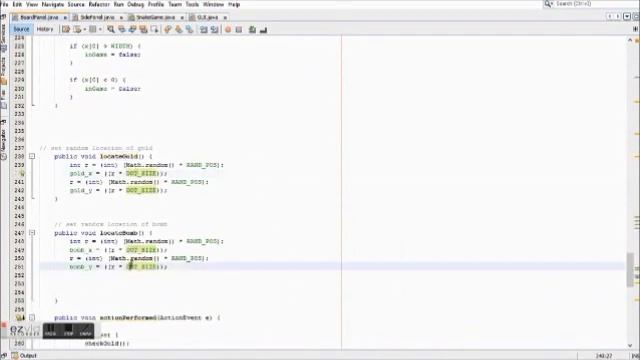Collapse the locateGold method fold marker
640x360 pixels.
click(x=32, y=156)
